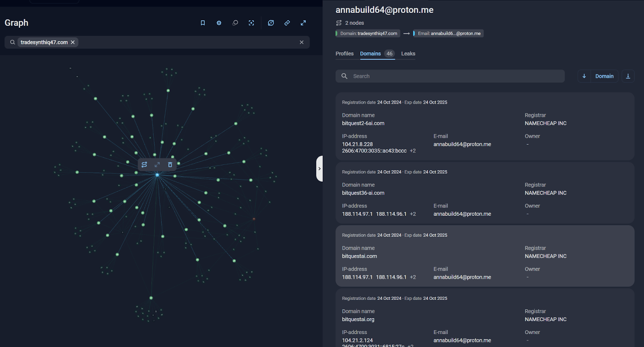Expand +2 IPs for bitquest36-ai.com
Image resolution: width=644 pixels, height=347 pixels.
coord(413,214)
